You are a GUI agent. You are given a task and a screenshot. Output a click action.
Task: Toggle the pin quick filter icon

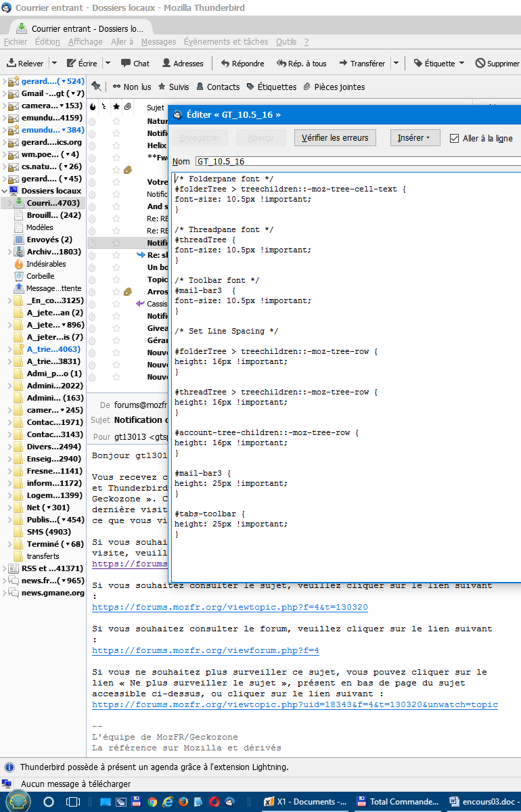coord(96,87)
